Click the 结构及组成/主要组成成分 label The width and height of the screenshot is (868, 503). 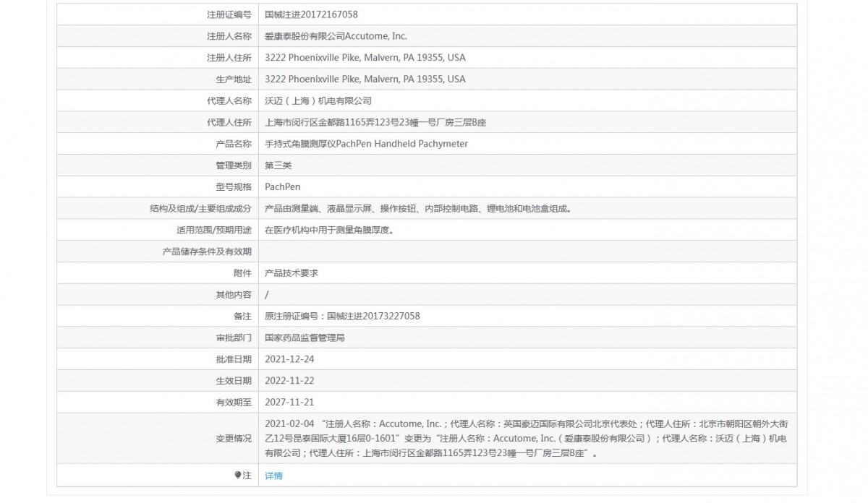click(200, 209)
